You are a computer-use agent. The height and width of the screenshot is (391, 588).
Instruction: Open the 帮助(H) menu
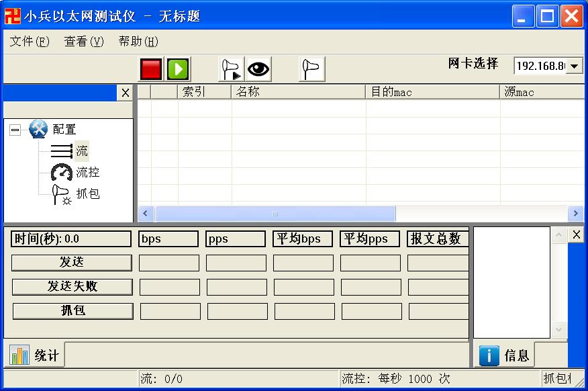point(138,41)
